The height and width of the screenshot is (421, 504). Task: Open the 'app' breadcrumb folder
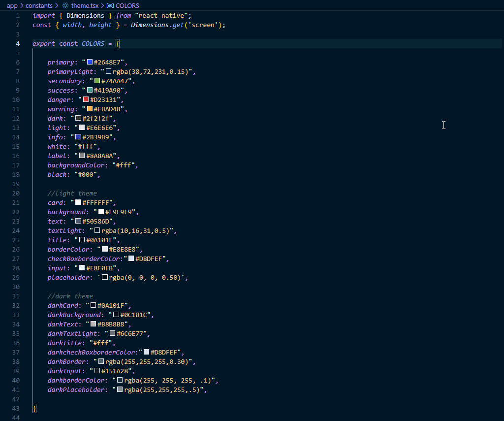pos(12,6)
